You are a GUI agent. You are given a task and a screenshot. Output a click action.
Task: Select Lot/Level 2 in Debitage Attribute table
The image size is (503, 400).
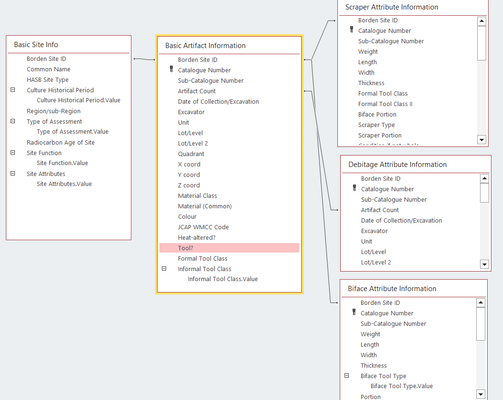pos(376,262)
